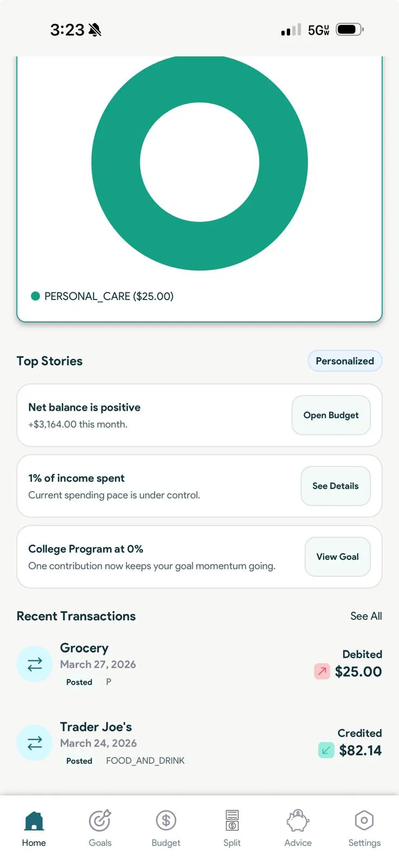Select the PERSONAL_CARE legend color dot
The image size is (399, 868).
36,296
